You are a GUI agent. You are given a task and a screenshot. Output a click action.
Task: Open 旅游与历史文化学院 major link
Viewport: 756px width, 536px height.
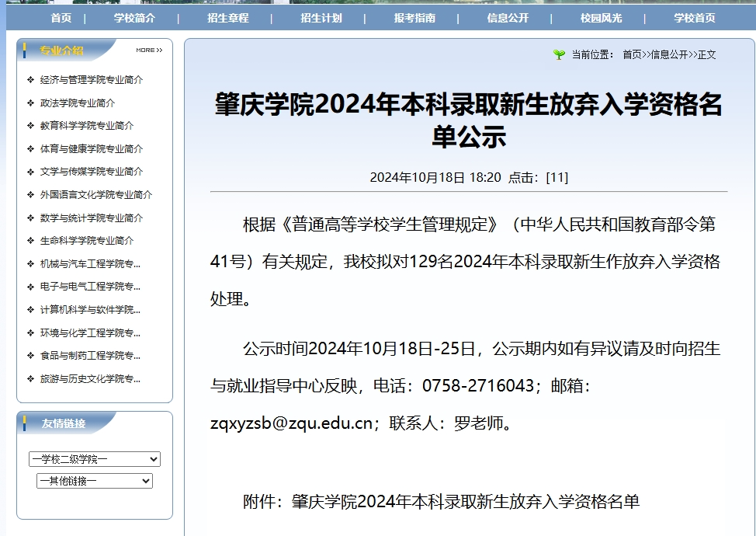90,378
